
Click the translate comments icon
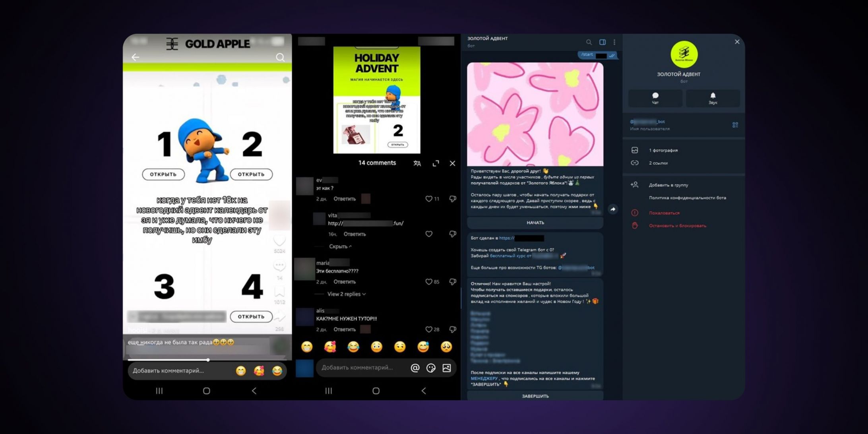pos(417,163)
